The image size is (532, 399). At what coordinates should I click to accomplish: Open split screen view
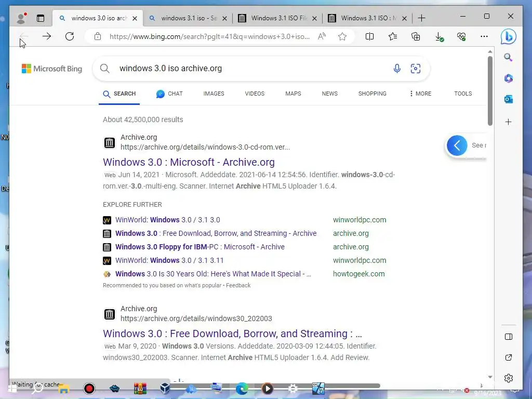click(x=369, y=36)
